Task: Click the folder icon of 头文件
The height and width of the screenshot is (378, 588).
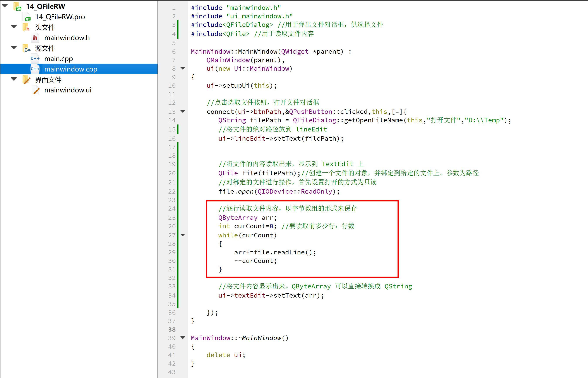Action: coord(26,27)
